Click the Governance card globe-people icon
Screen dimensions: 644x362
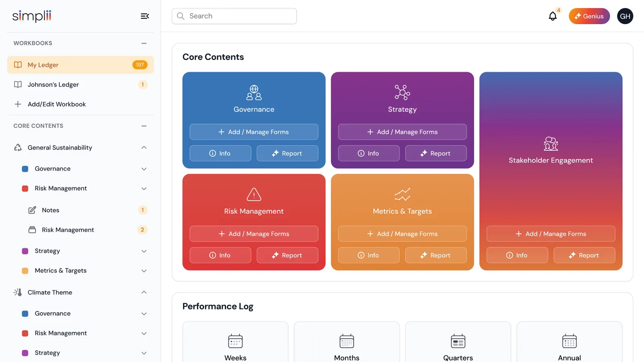[x=254, y=93]
